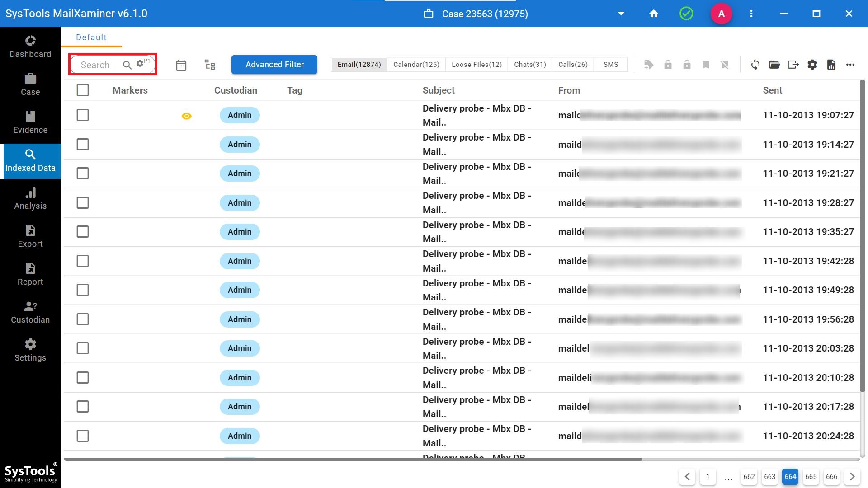Click the open lock unprivilege icon

pos(687,65)
